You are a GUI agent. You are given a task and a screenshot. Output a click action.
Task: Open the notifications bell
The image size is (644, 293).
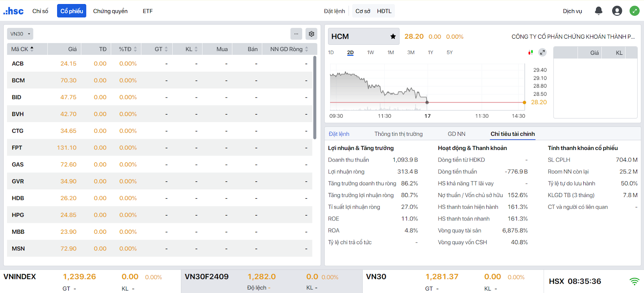pyautogui.click(x=599, y=11)
